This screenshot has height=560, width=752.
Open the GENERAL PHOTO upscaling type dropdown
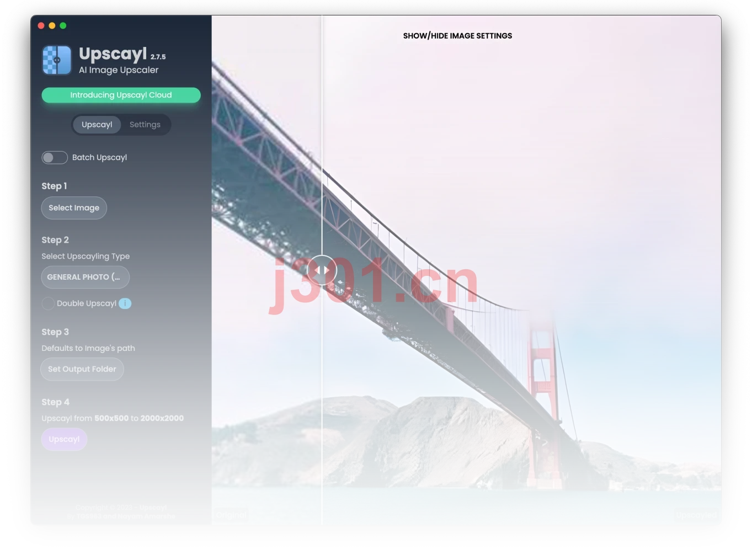(86, 277)
